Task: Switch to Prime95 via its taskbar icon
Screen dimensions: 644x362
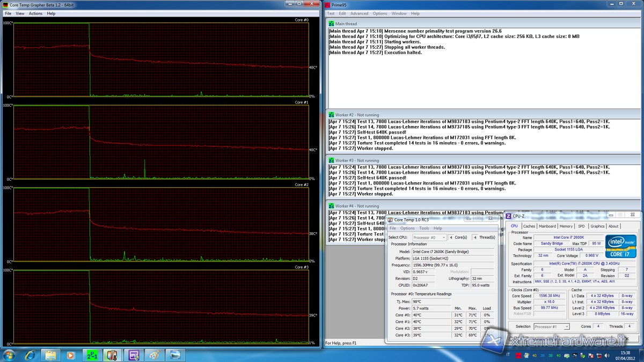Action: [92, 354]
